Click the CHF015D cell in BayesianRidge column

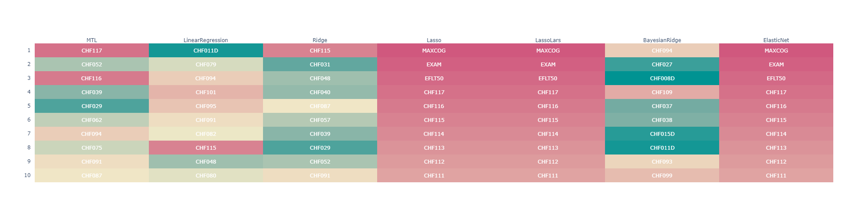pyautogui.click(x=662, y=134)
